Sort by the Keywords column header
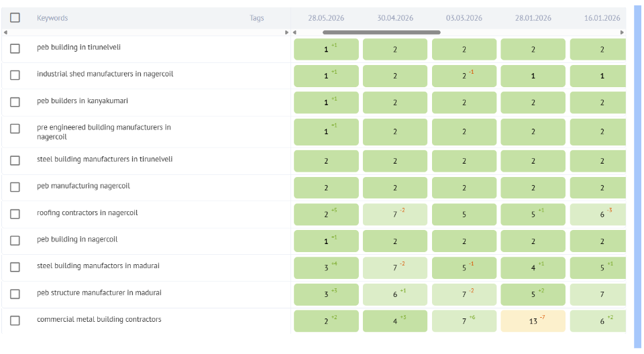Screen dimensions: 644x354 [52, 18]
